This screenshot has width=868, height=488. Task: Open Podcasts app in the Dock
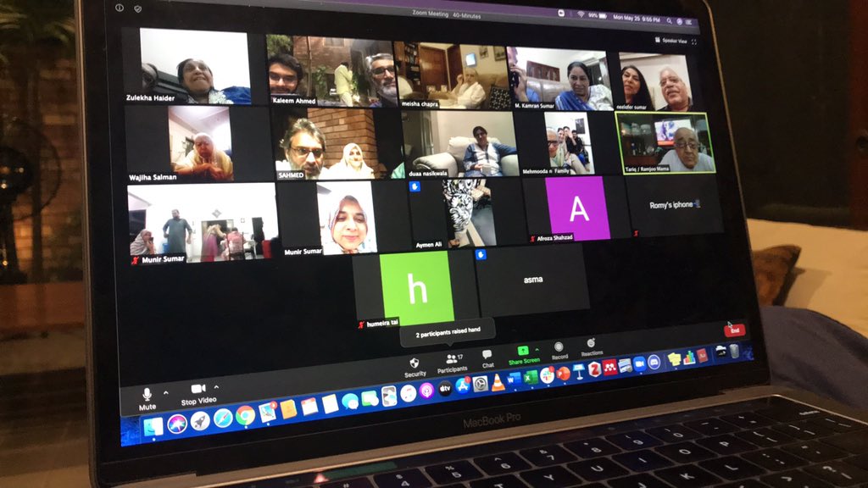pyautogui.click(x=427, y=391)
